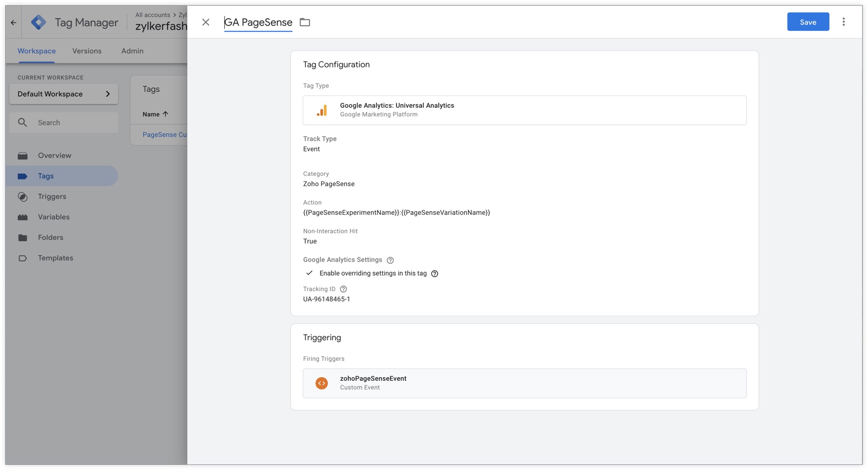The image size is (868, 470).
Task: Click the Tracking ID value UA-96148465-1
Action: coord(326,299)
